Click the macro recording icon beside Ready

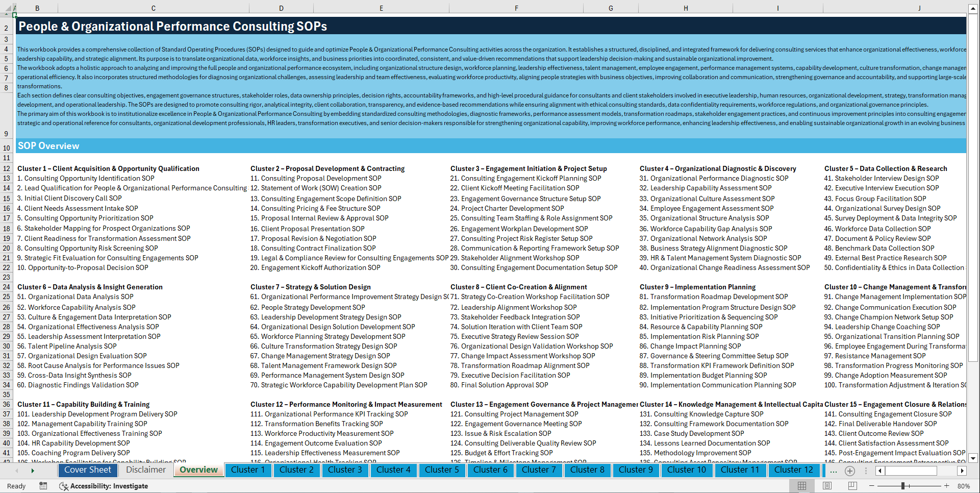[x=43, y=486]
